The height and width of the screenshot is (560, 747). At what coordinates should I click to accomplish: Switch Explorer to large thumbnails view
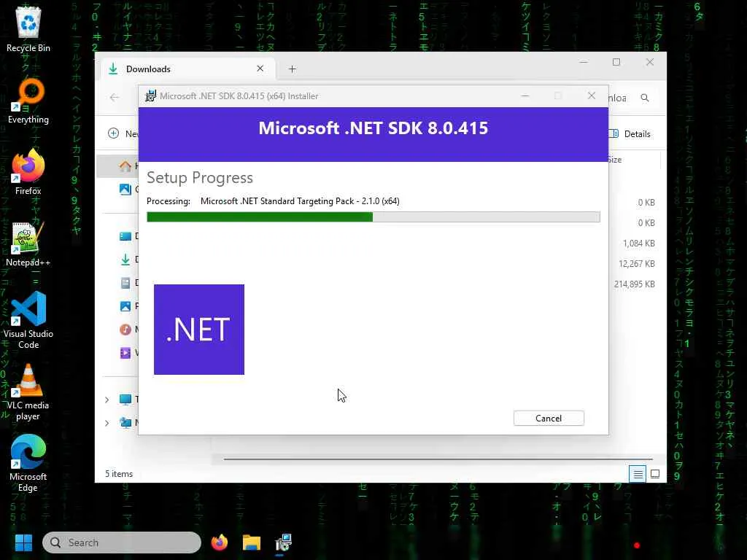[x=655, y=474]
